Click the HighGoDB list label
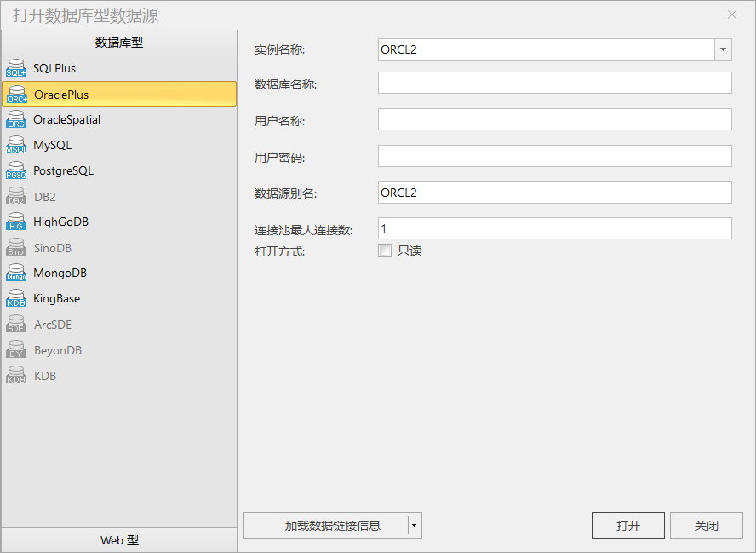Image resolution: width=756 pixels, height=553 pixels. point(60,222)
